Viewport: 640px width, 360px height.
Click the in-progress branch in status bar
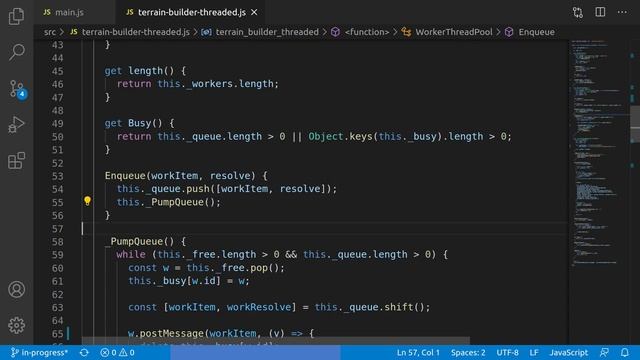pos(39,353)
